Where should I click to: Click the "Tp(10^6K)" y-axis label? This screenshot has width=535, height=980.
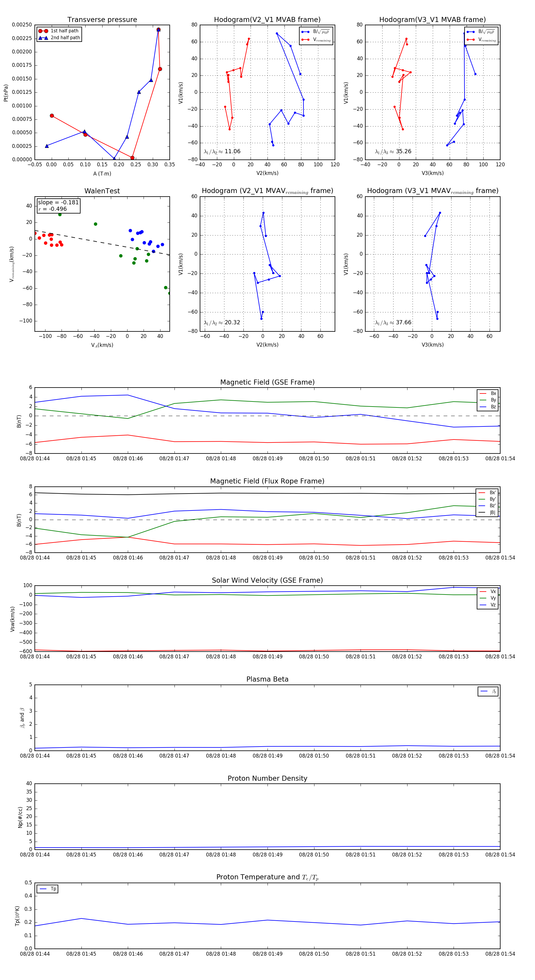(17, 916)
